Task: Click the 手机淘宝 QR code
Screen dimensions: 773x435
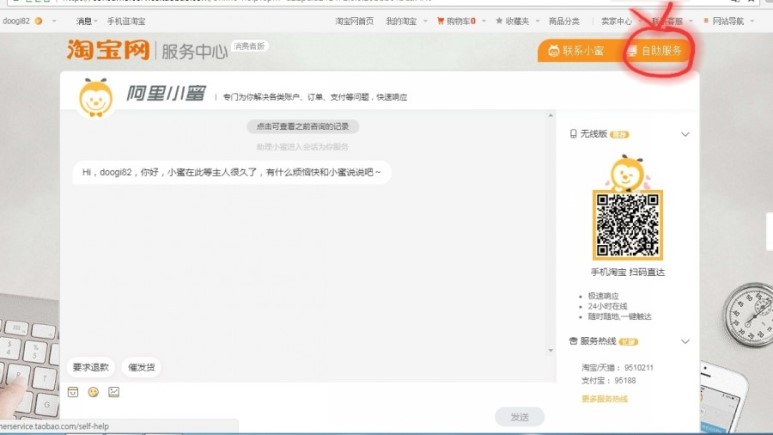Action: point(628,225)
